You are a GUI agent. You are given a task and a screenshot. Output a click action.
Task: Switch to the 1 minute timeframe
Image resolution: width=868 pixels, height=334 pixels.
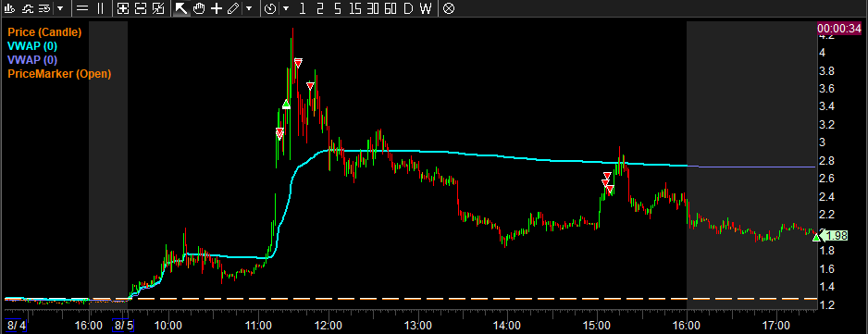pos(302,8)
